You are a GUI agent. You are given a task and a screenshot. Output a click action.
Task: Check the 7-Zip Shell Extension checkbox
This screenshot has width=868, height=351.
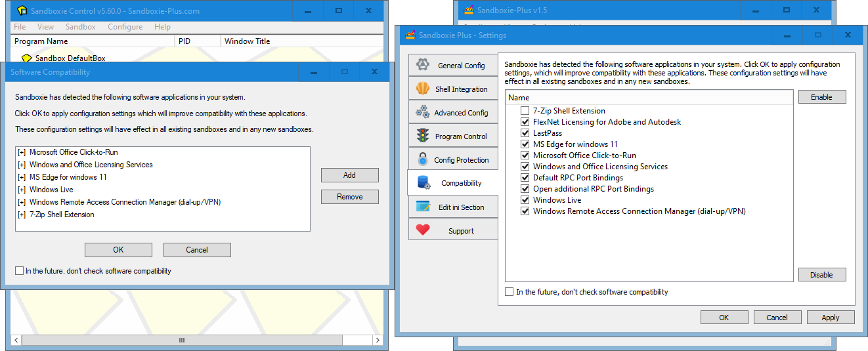525,111
